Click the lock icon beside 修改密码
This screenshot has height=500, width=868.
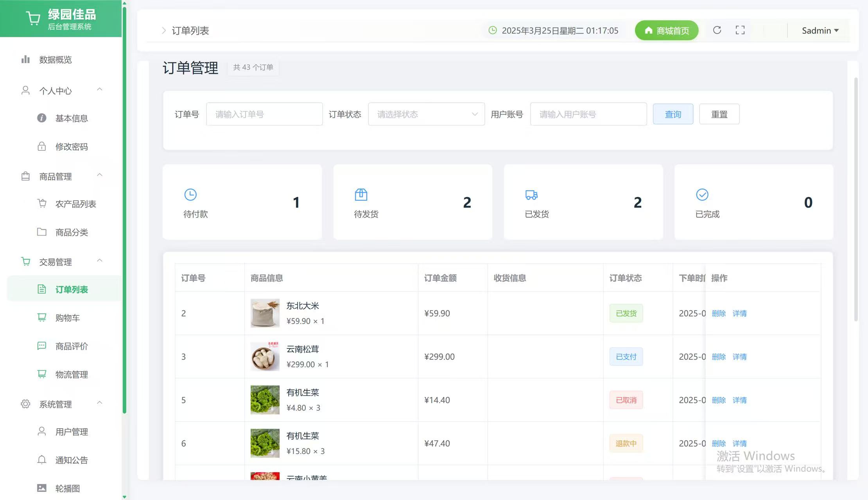pos(41,146)
